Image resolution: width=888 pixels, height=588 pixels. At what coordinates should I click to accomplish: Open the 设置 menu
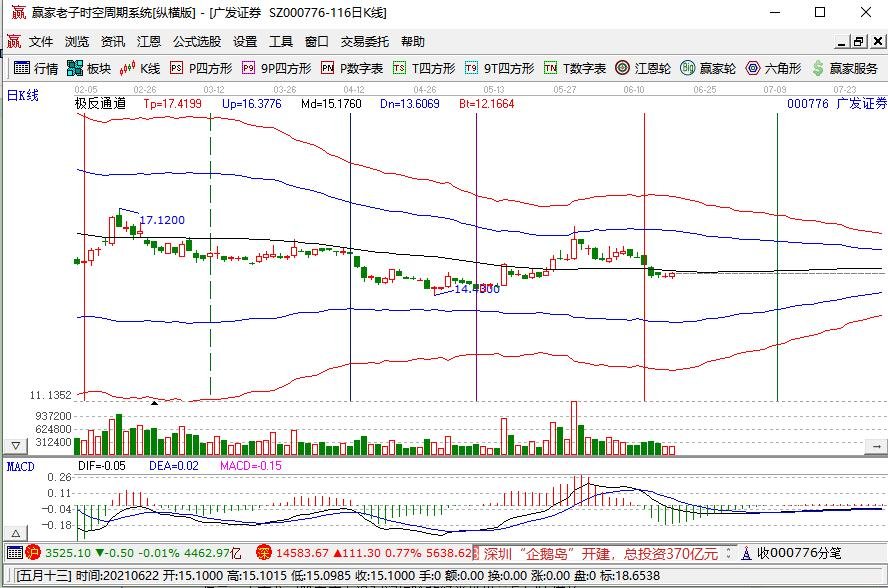(x=245, y=41)
